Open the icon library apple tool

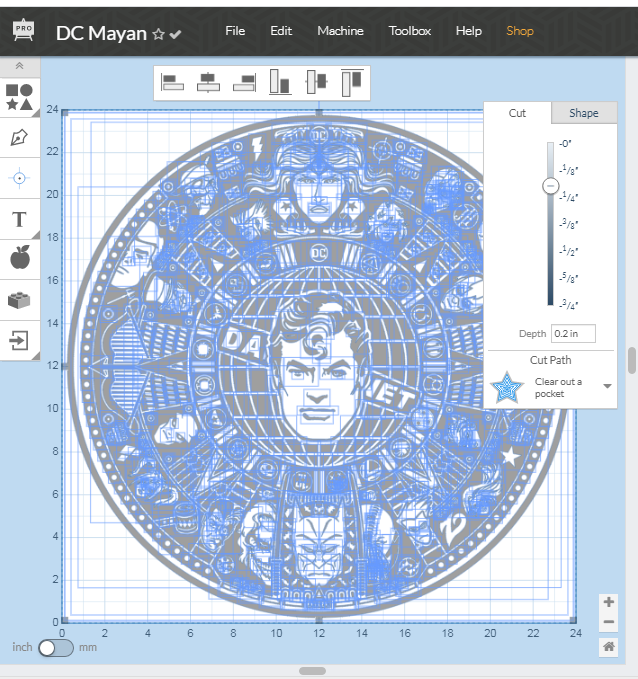point(19,258)
